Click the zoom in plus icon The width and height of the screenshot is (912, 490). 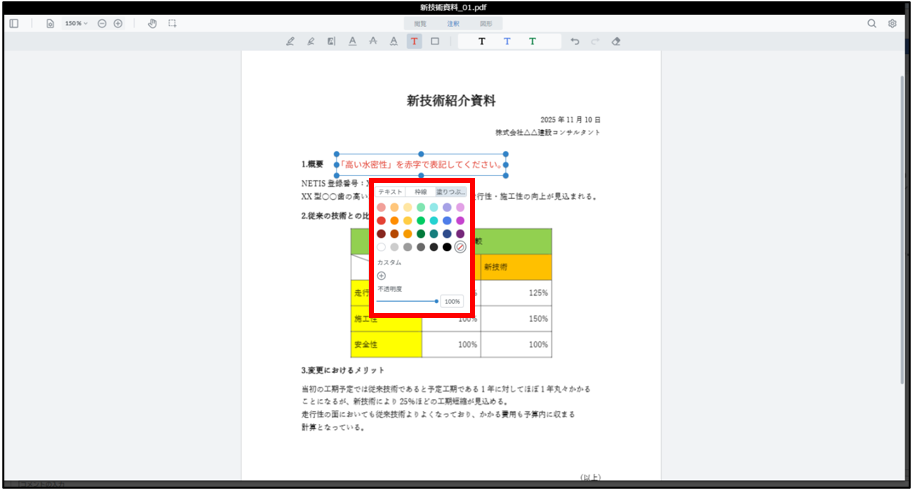(x=118, y=23)
